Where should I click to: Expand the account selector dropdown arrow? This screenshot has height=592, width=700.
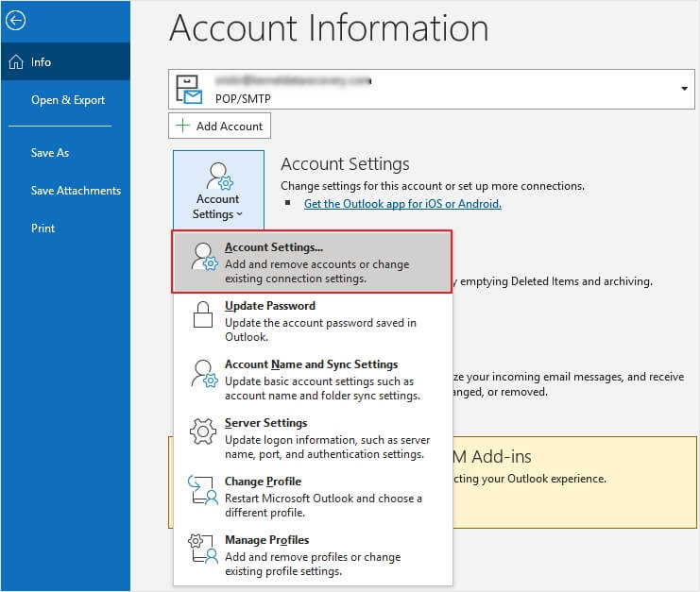click(684, 89)
